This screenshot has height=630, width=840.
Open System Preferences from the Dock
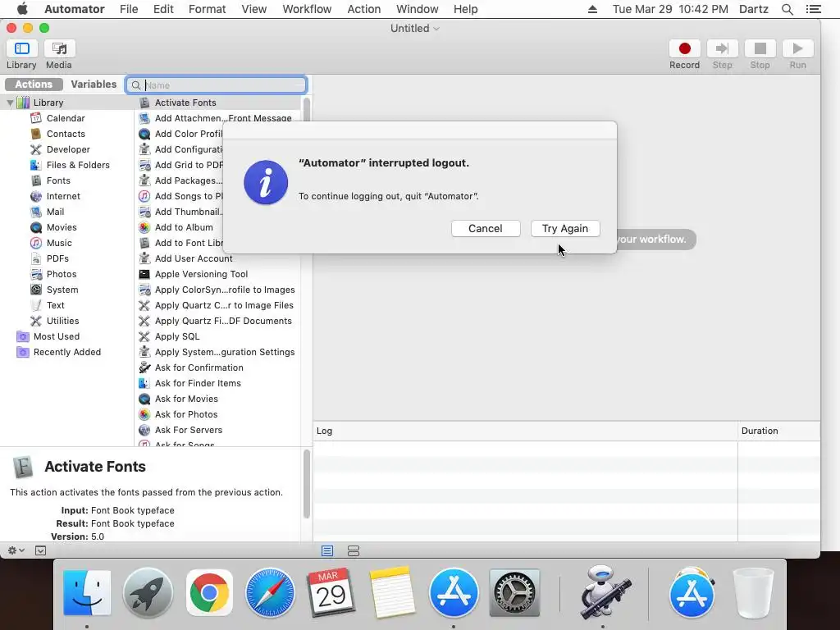pos(514,593)
